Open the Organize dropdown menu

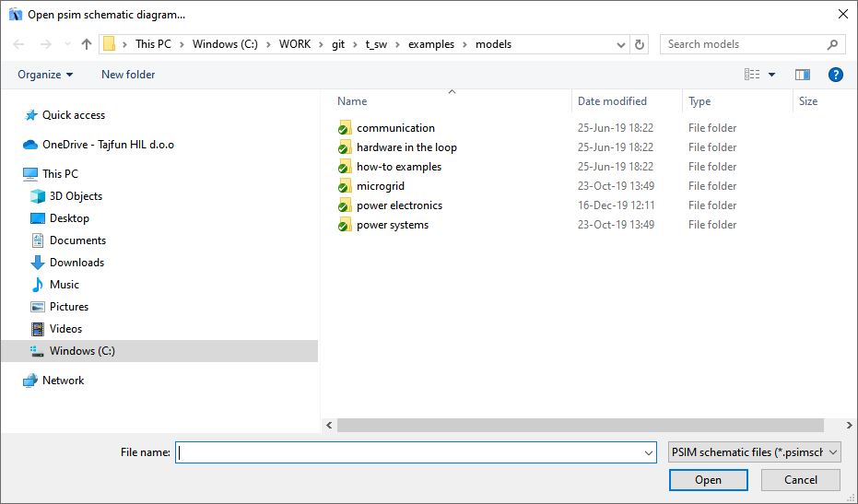(x=45, y=75)
